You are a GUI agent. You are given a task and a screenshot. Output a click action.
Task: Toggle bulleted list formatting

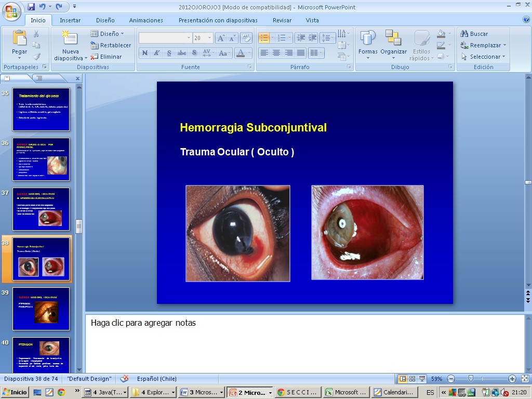pos(264,38)
